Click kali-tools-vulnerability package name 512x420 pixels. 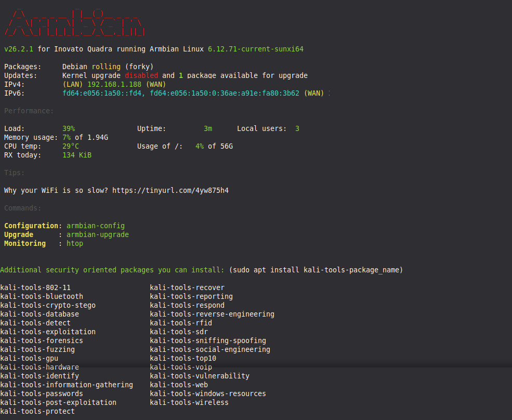[200, 376]
